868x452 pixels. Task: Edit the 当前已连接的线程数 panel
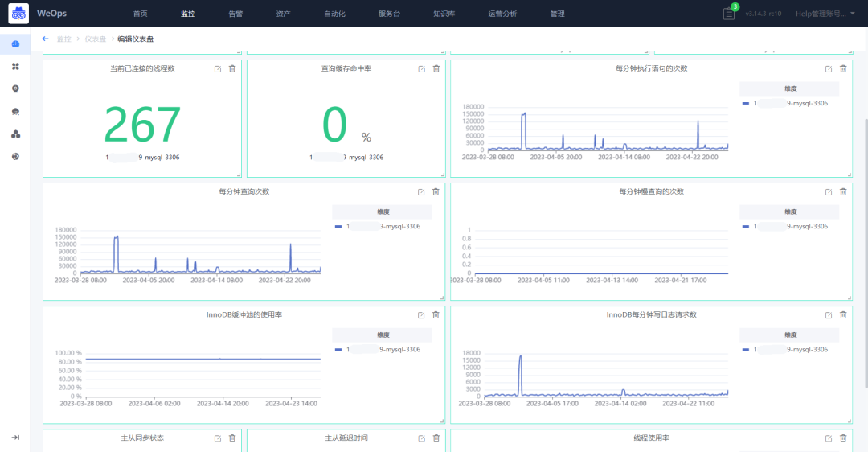(218, 68)
